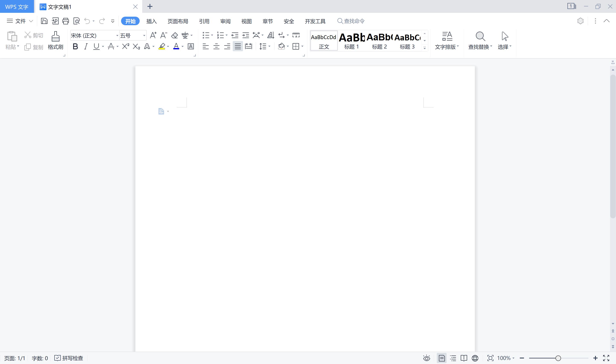Image resolution: width=616 pixels, height=364 pixels.
Task: Click the Distributed alignment icon
Action: 249,46
